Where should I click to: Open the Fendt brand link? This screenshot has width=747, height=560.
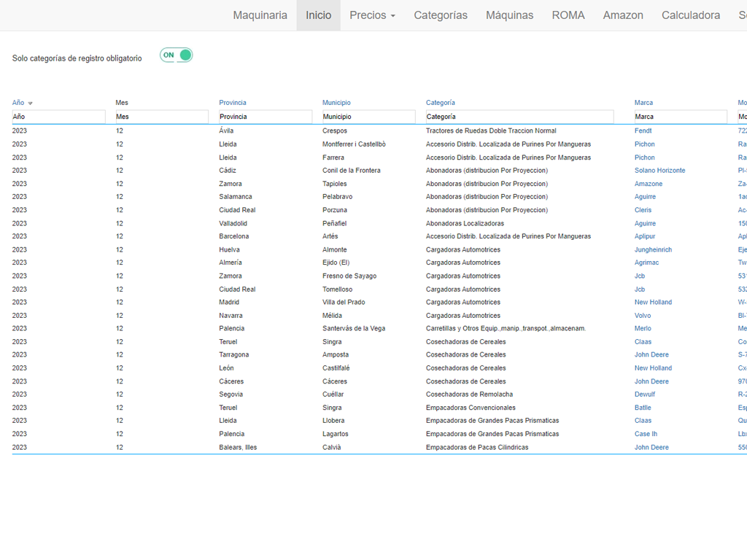tap(643, 131)
